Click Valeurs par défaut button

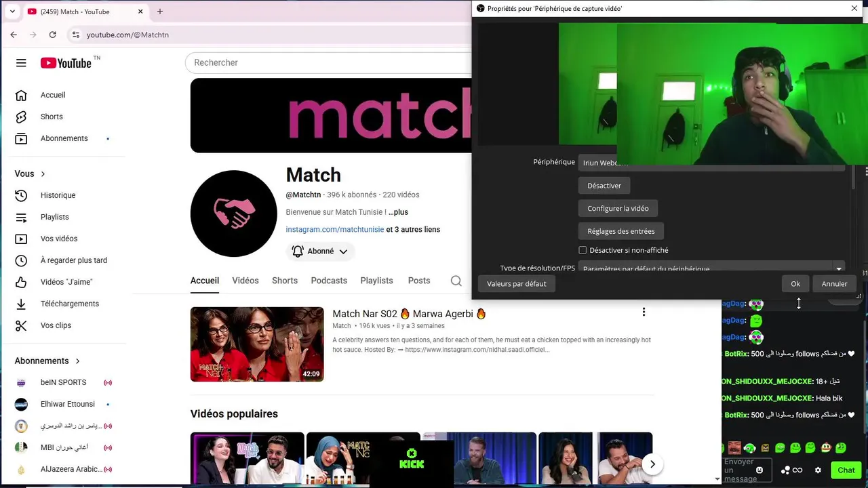pyautogui.click(x=517, y=284)
